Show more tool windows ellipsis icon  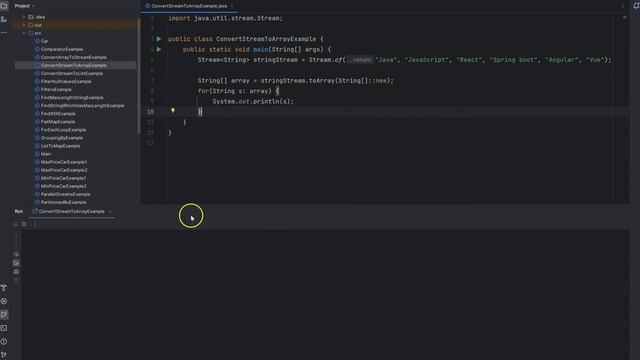(x=4, y=32)
